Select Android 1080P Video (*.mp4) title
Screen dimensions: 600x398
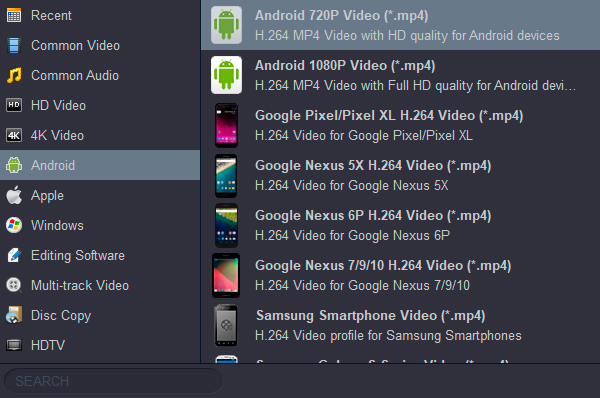pyautogui.click(x=345, y=66)
